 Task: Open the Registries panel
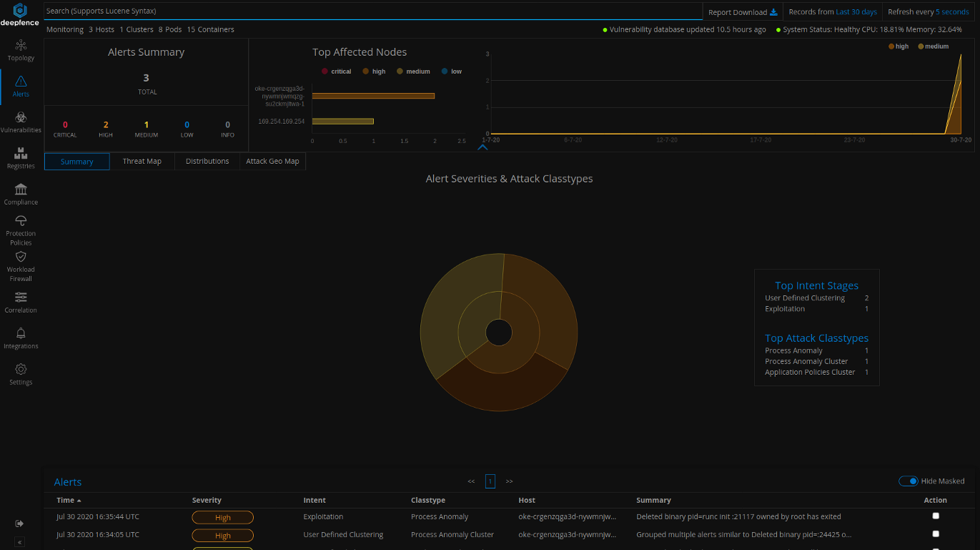pyautogui.click(x=20, y=156)
